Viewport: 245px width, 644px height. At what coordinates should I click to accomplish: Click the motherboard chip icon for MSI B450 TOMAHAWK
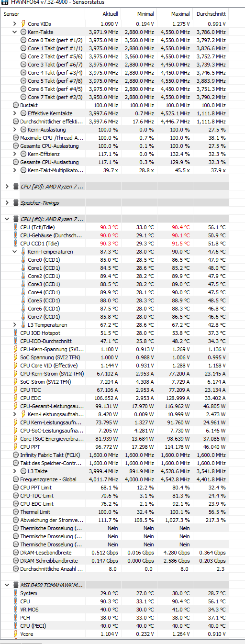coord(16,585)
